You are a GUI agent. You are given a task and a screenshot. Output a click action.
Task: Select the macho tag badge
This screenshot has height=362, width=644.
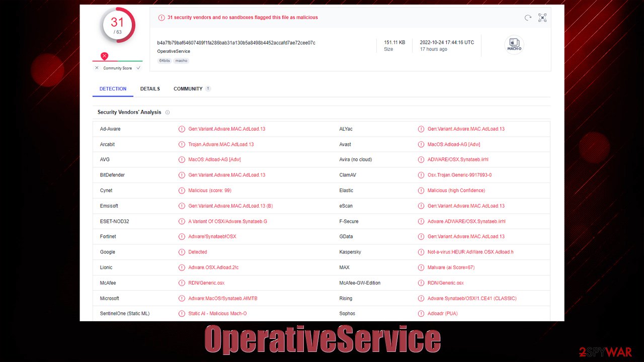(x=181, y=60)
